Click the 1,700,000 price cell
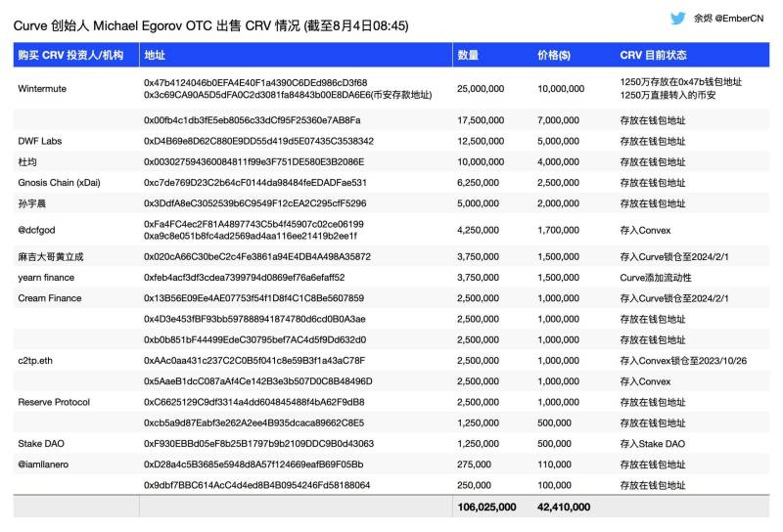This screenshot has height=532, width=783. click(x=558, y=230)
